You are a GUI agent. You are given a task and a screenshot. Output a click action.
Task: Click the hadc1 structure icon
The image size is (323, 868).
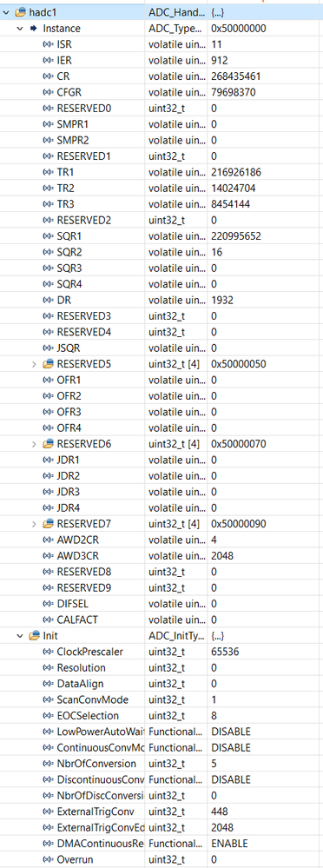point(21,11)
